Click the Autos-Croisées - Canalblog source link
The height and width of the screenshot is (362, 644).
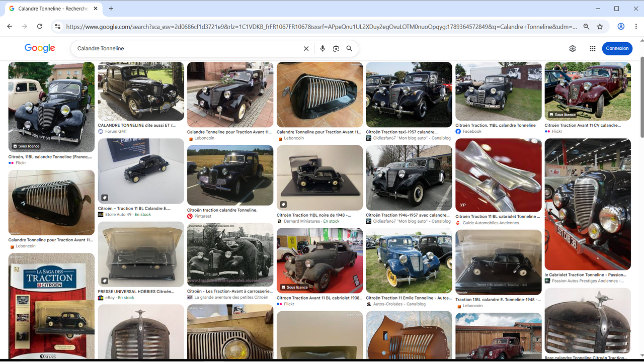point(399,304)
